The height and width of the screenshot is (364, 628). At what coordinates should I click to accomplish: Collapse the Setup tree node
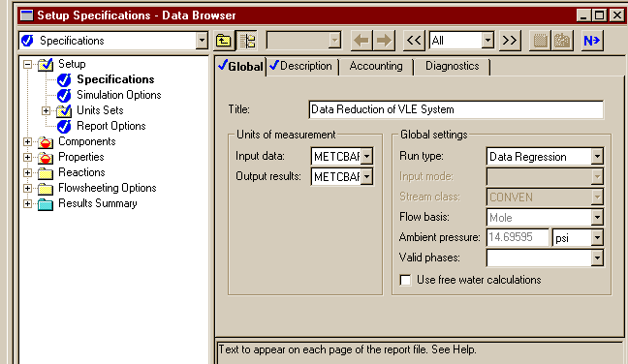[28, 64]
